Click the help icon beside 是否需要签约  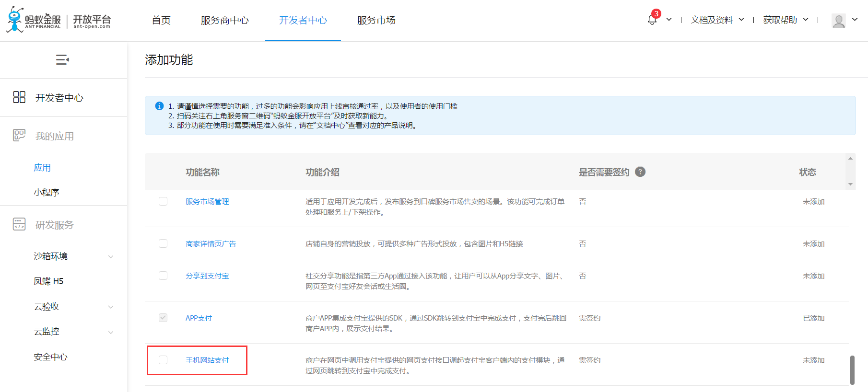[x=640, y=172]
